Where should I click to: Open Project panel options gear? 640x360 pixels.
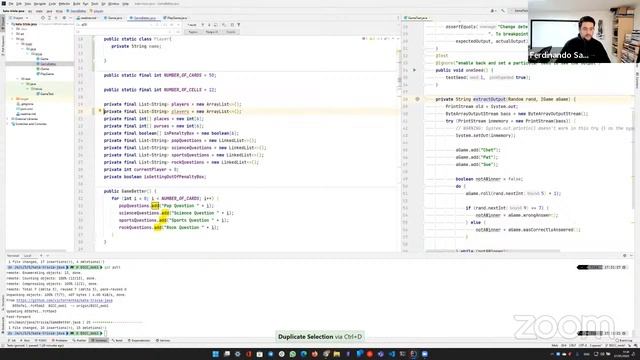click(64, 18)
